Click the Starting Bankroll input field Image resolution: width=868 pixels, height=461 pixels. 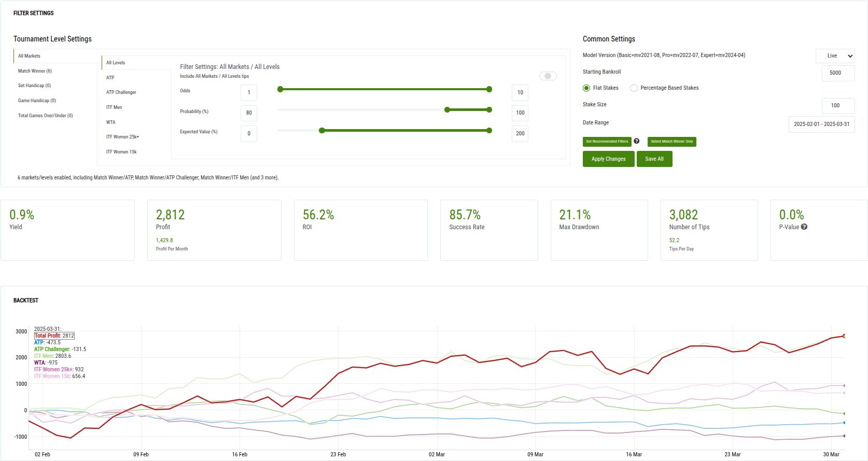point(837,73)
